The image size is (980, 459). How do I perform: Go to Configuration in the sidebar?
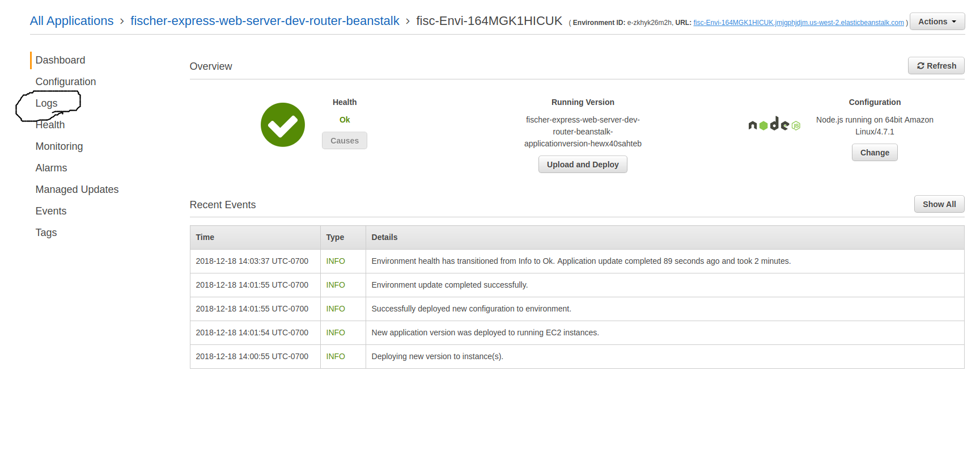[66, 82]
